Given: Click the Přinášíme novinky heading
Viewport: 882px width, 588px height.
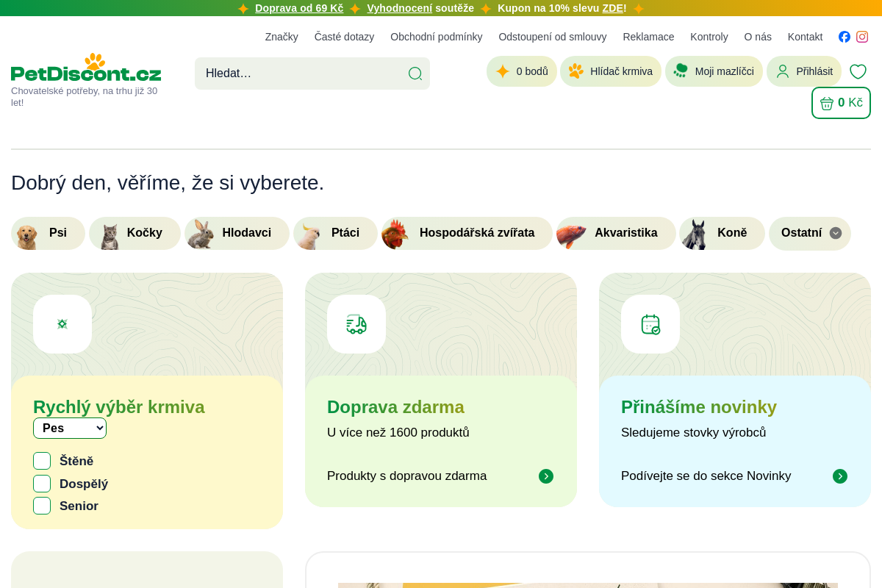Looking at the screenshot, I should [x=699, y=407].
